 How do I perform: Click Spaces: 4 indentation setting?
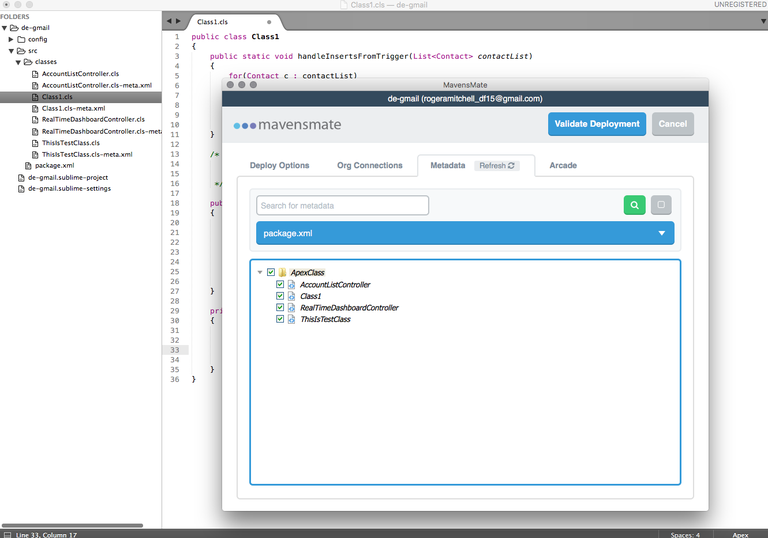685,535
